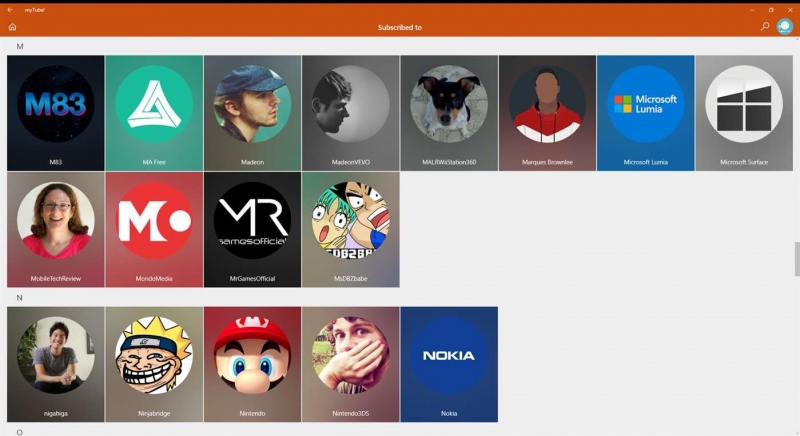Open the MALRWiiStation360 channel tile
The width and height of the screenshot is (800, 436).
click(449, 113)
